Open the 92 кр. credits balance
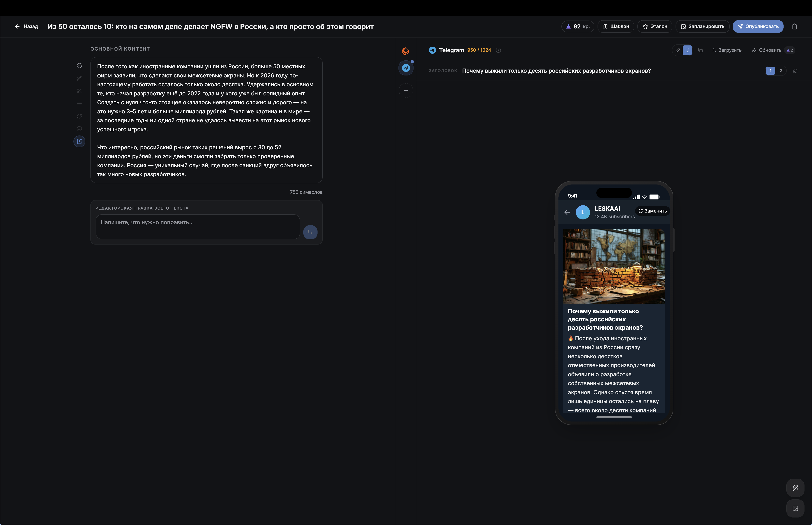 pos(578,27)
